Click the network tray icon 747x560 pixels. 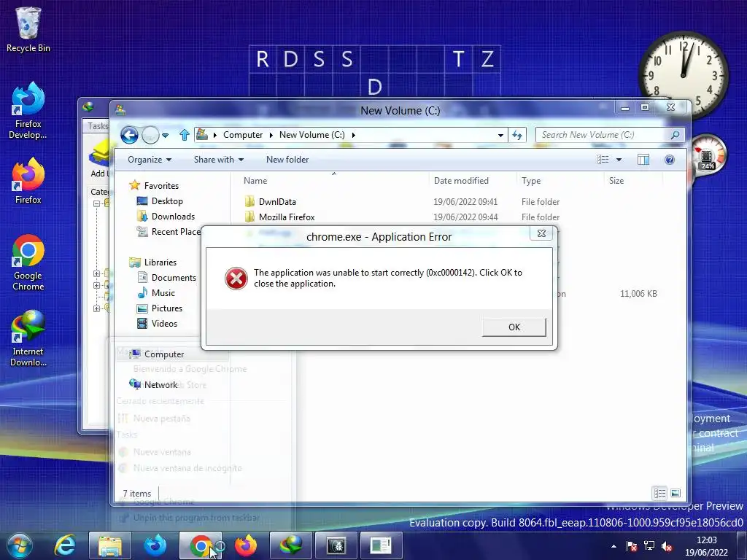coord(649,546)
